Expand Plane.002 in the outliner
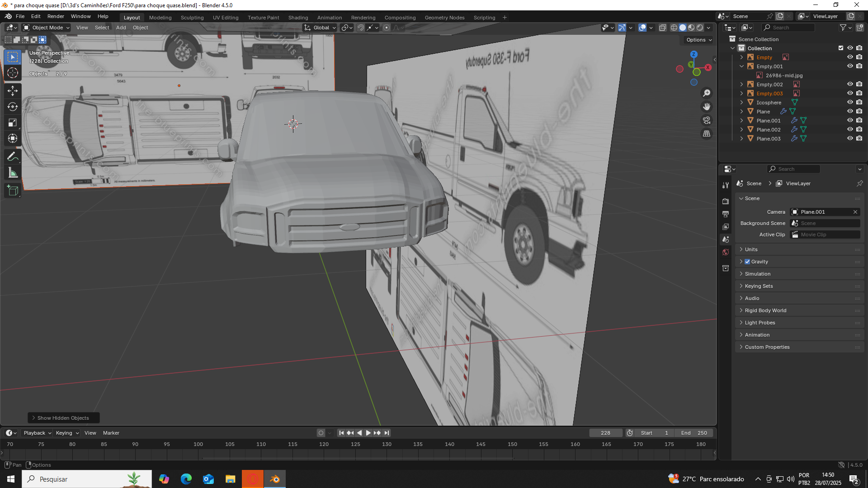Viewport: 868px width, 488px height. click(741, 130)
